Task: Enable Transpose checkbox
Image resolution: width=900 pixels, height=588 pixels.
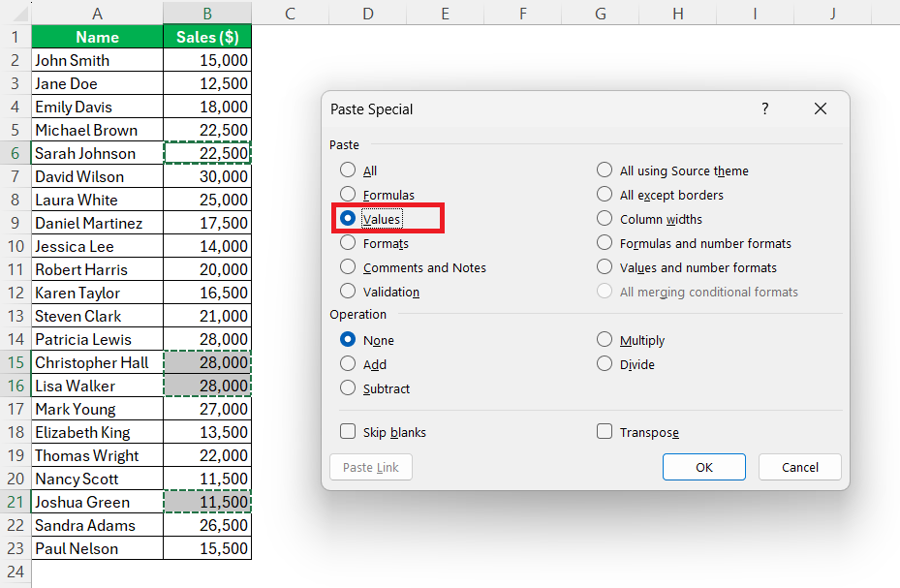Action: [637, 431]
